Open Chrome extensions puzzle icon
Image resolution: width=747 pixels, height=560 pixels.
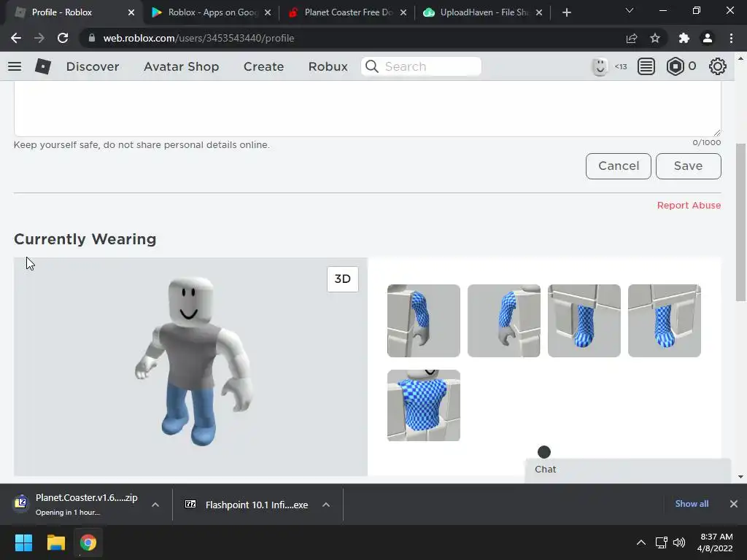(684, 38)
